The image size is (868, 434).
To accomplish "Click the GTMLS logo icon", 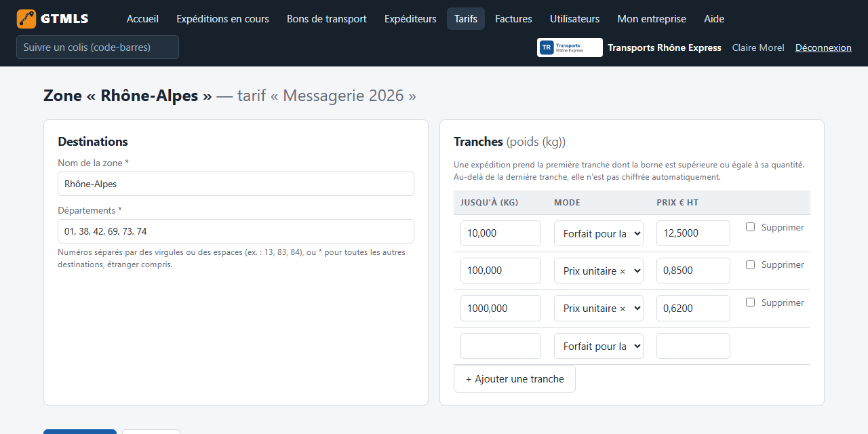I will 26,19.
